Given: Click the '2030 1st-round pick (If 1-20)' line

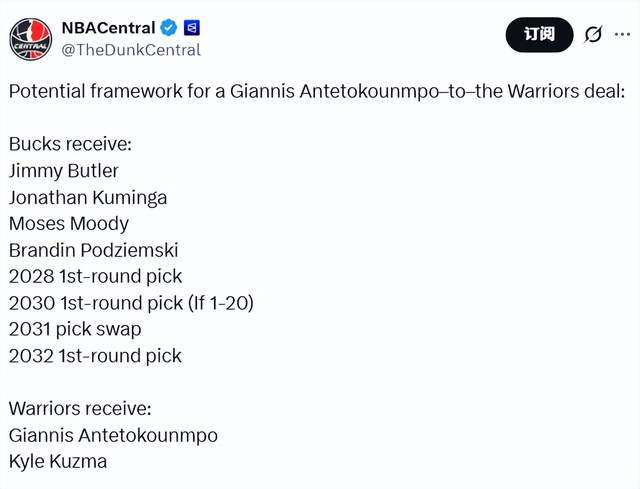Looking at the screenshot, I should [x=131, y=302].
